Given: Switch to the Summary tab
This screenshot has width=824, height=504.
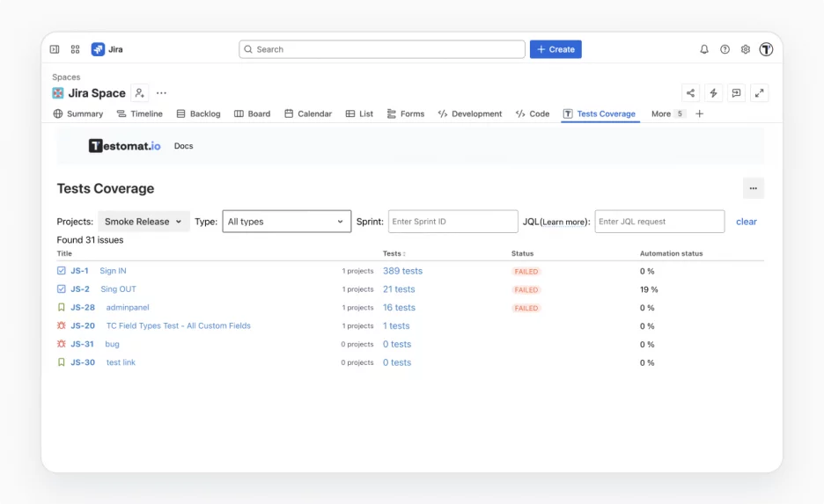Looking at the screenshot, I should [x=78, y=114].
